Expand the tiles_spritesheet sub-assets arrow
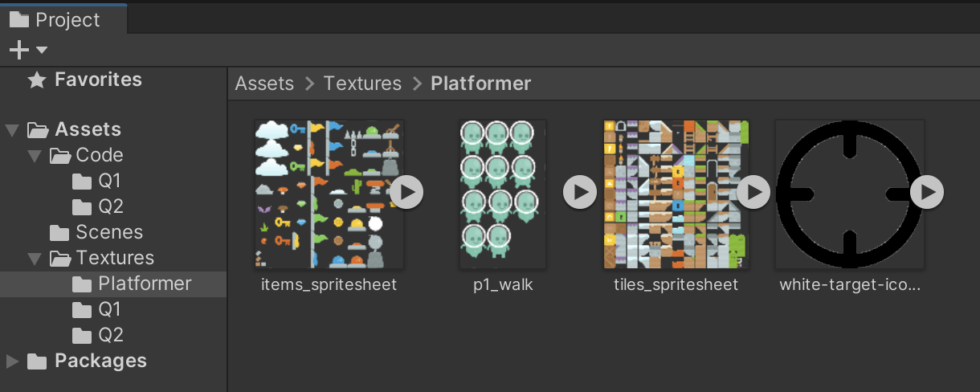 tap(753, 193)
